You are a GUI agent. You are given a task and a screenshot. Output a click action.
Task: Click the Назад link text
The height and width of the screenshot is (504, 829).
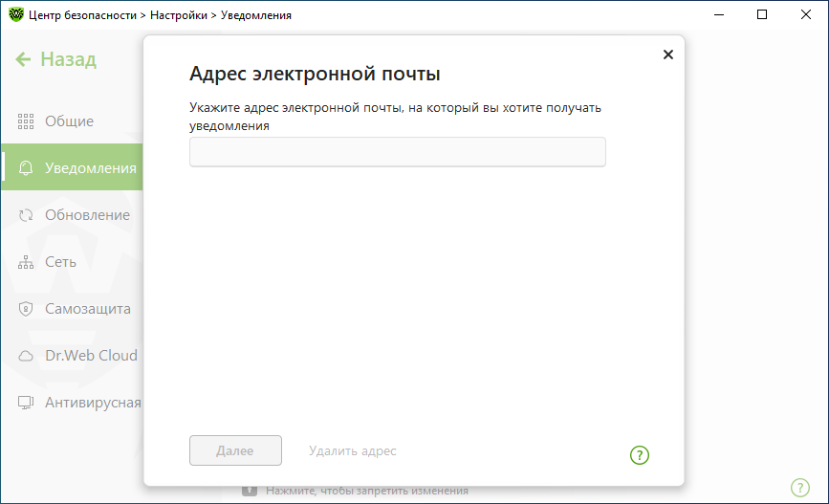point(68,59)
